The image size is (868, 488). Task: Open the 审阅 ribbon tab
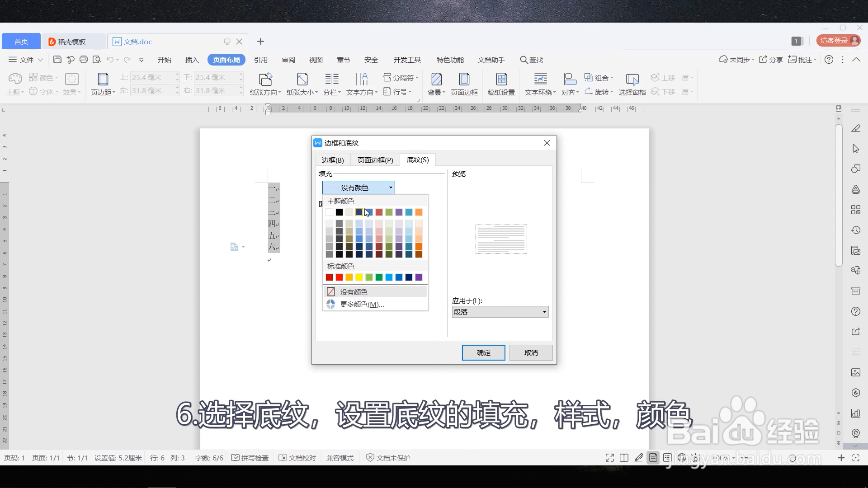pos(288,60)
